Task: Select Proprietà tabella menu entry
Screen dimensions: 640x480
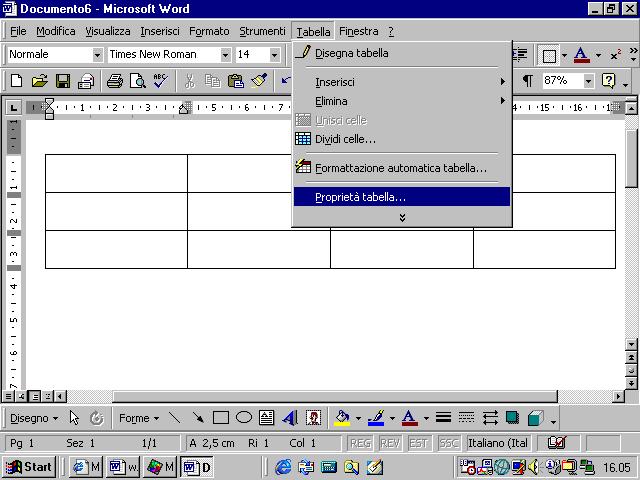Action: (402, 197)
